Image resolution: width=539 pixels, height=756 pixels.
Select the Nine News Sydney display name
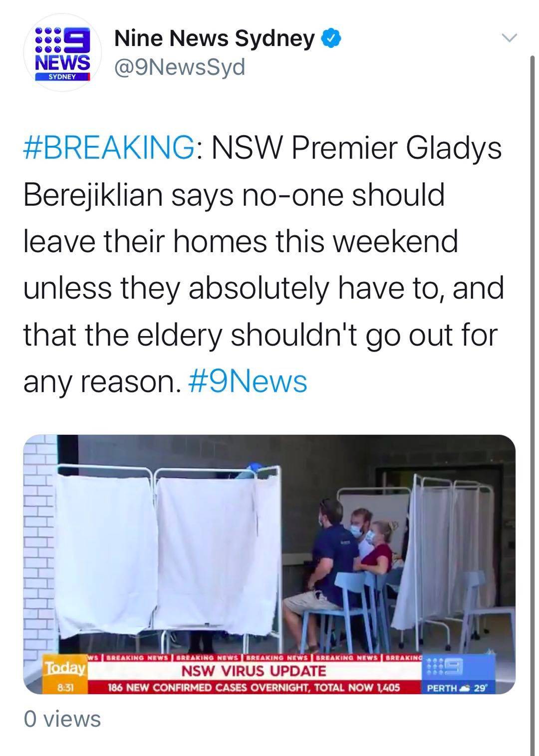tap(215, 38)
